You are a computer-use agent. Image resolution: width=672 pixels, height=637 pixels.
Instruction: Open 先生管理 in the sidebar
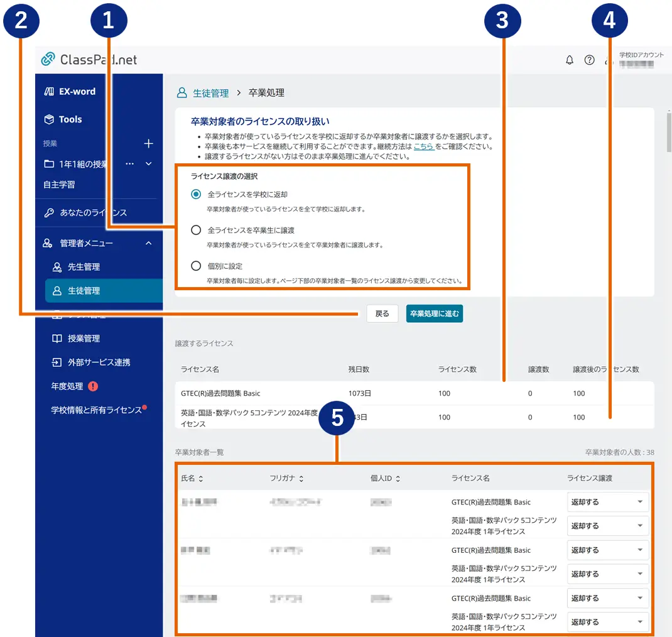84,267
